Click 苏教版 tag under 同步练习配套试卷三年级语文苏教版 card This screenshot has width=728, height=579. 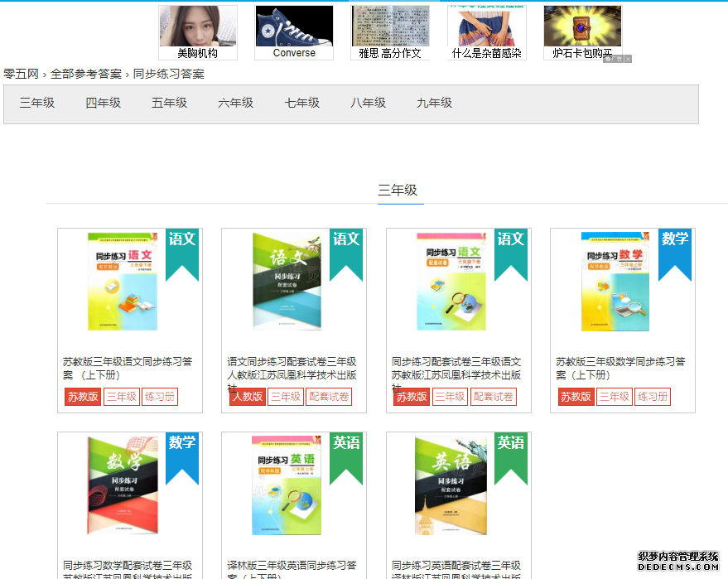pos(412,397)
